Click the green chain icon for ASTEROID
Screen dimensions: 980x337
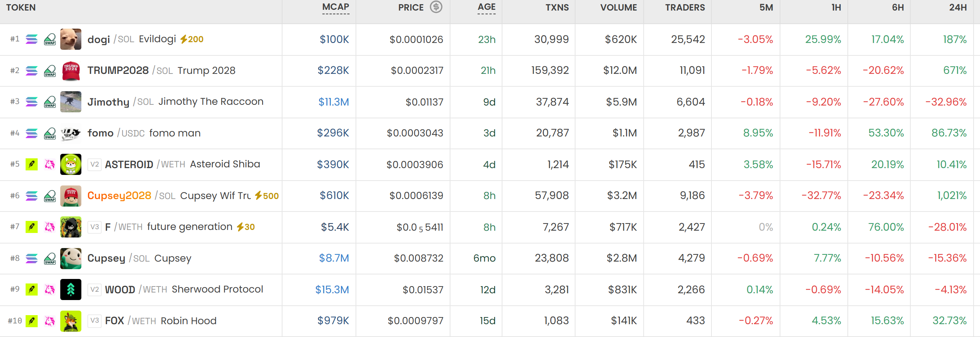32,164
